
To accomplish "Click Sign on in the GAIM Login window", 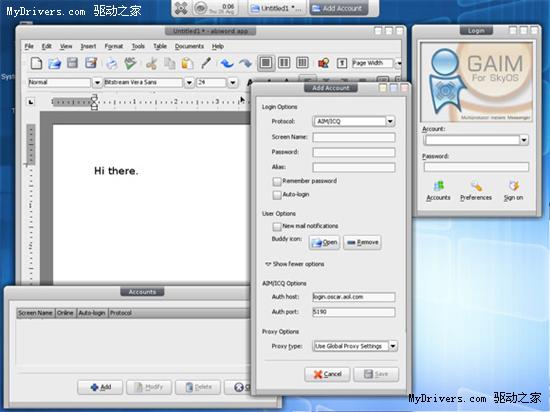I will coord(514,191).
